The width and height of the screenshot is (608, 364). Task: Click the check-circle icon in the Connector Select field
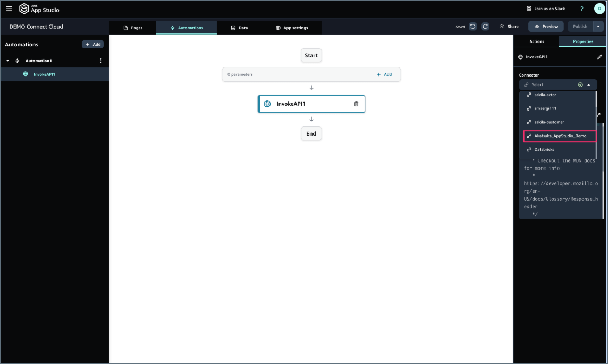(580, 84)
